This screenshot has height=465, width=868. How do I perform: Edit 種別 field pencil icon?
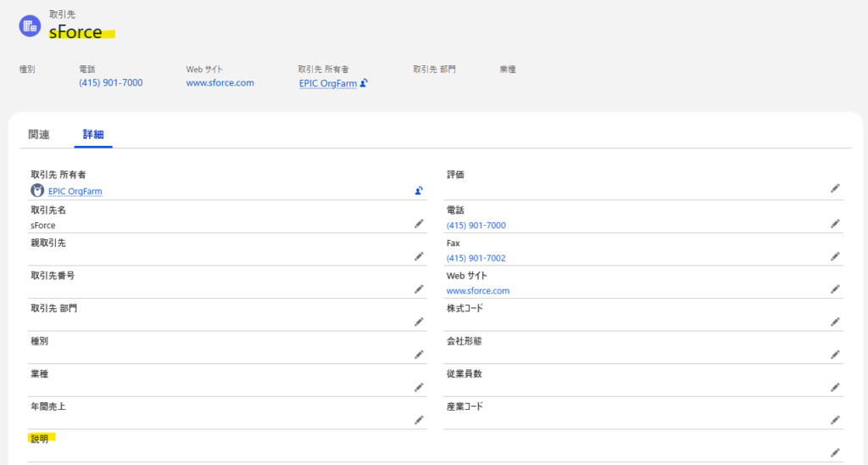point(419,355)
